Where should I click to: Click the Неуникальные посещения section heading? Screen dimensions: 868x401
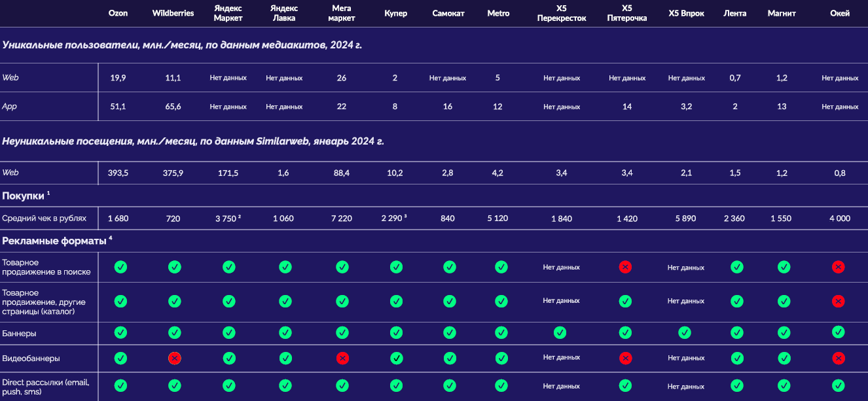[x=193, y=141]
